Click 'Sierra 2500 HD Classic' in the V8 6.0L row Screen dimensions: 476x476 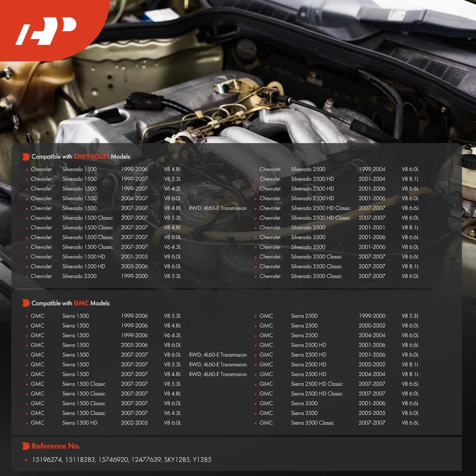(317, 394)
